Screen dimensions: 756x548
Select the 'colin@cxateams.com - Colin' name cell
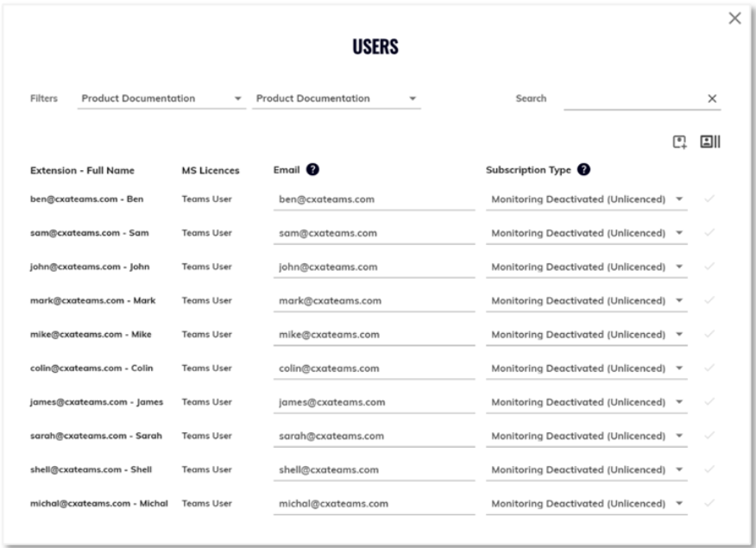[x=91, y=368]
